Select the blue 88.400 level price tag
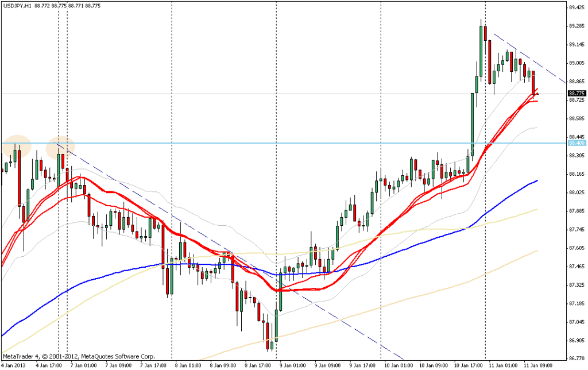Screen dimensions: 588x370 [x=575, y=142]
